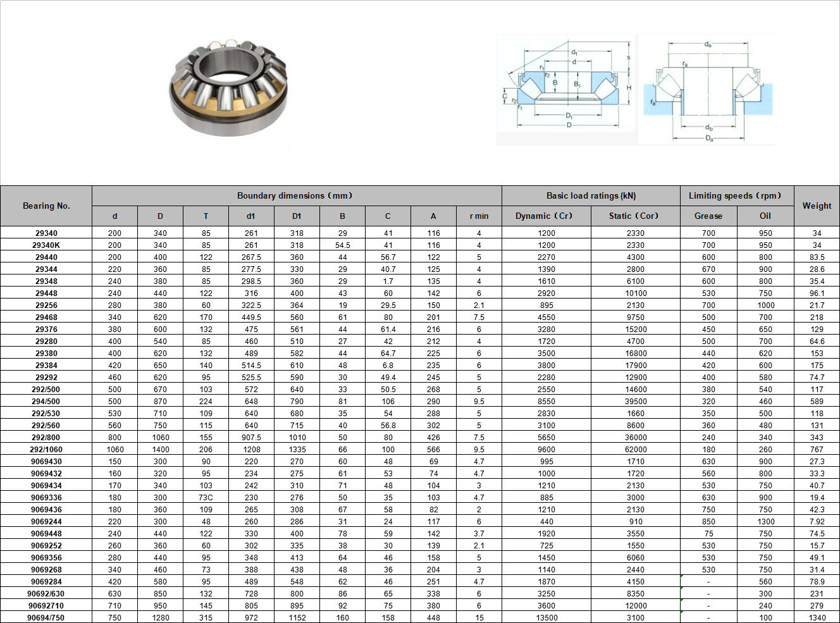Click the Oil sub-header

tap(765, 216)
